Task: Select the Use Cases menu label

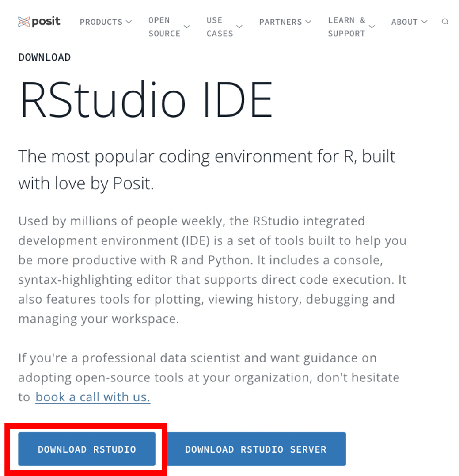Action: click(220, 27)
